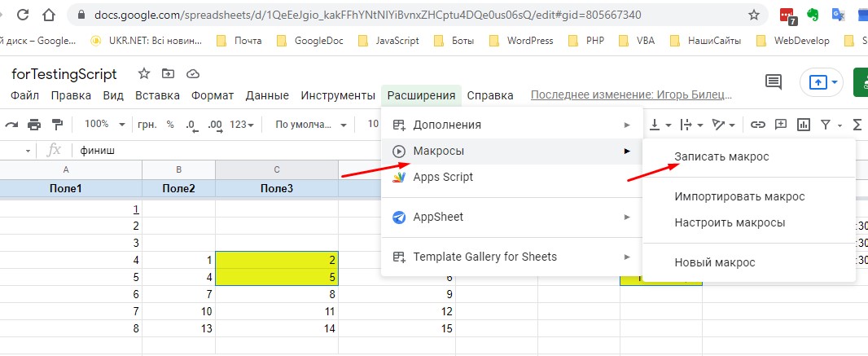
Task: Click the insert link icon
Action: pos(758,125)
